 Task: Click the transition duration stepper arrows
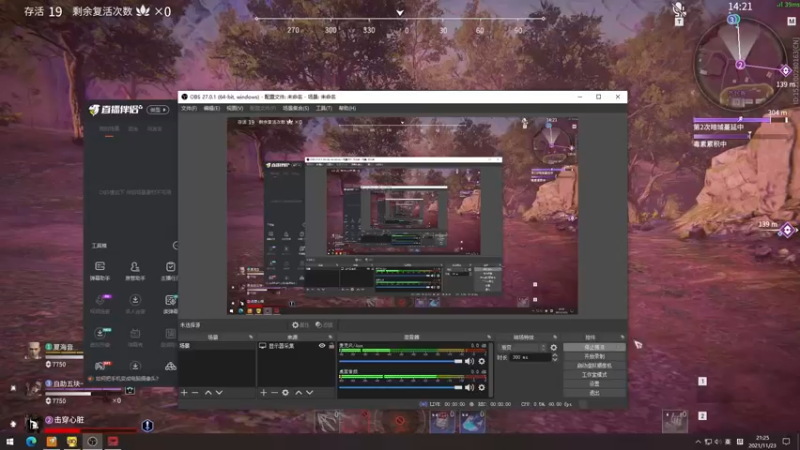(555, 358)
